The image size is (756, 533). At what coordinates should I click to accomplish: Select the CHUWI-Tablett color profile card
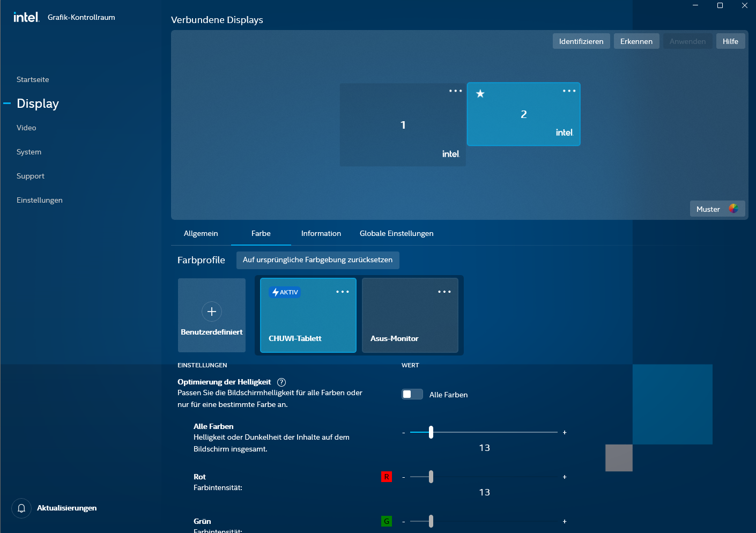pos(308,315)
